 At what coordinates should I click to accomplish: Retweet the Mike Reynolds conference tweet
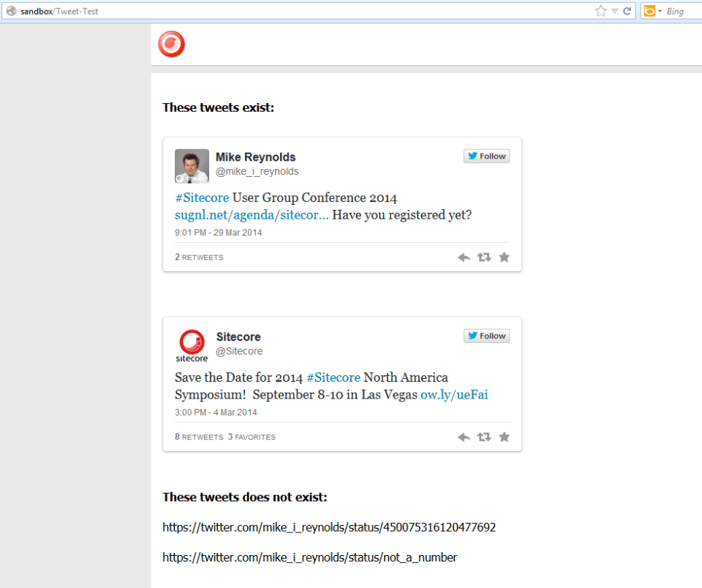pyautogui.click(x=484, y=257)
